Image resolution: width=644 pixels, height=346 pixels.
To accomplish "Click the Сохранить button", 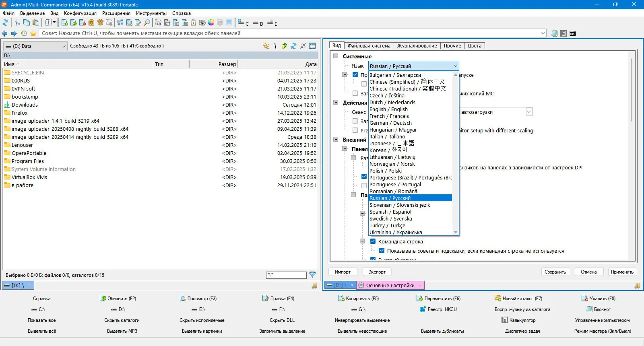I will [x=555, y=272].
